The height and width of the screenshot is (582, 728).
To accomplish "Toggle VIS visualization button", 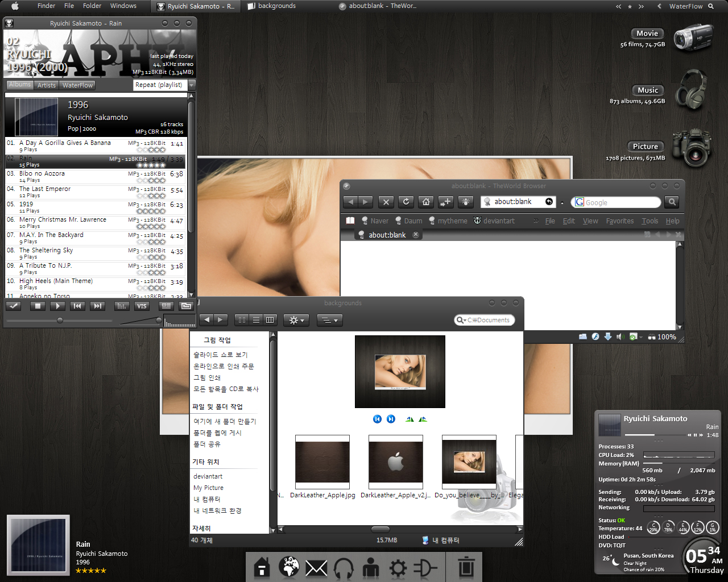I will pos(141,306).
